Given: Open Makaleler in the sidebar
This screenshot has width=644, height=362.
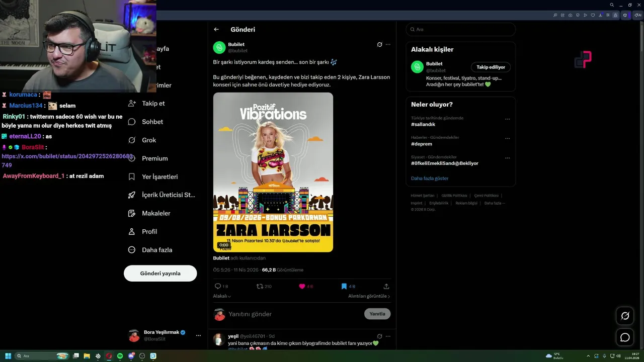Looking at the screenshot, I should (x=149, y=213).
